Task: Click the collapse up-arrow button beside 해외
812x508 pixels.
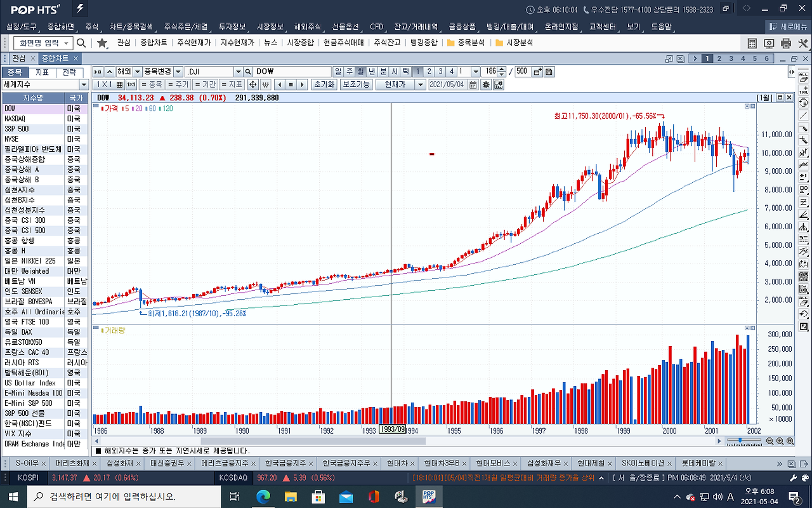Action: coord(110,72)
